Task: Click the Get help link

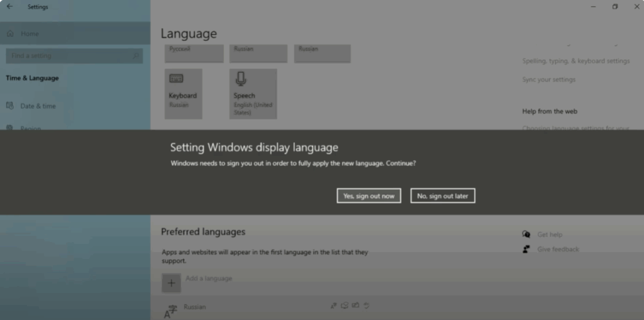Action: pyautogui.click(x=550, y=234)
